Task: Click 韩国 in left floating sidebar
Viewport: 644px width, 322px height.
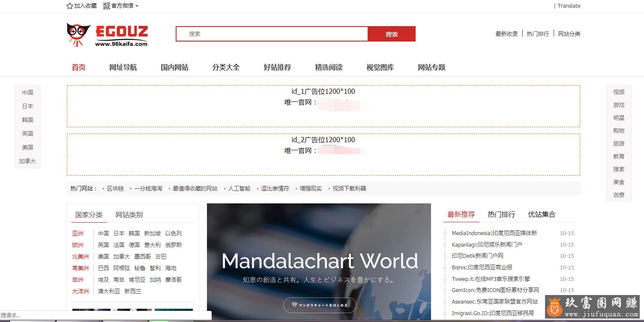Action: [28, 120]
